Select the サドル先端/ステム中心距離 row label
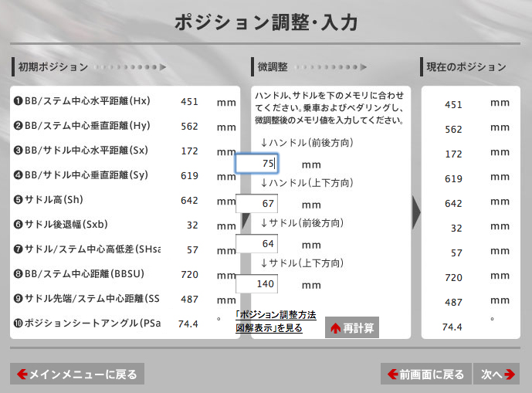This screenshot has height=393, width=532. pos(86,299)
